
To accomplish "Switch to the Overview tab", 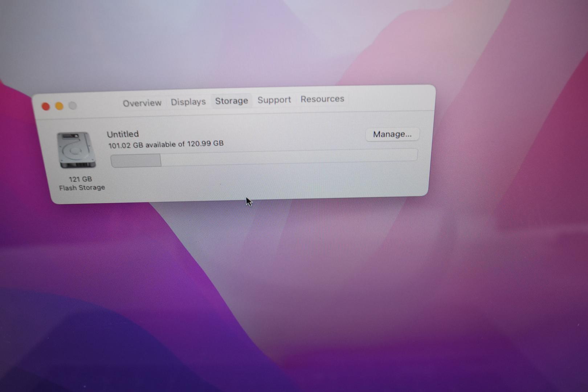I will (x=142, y=103).
